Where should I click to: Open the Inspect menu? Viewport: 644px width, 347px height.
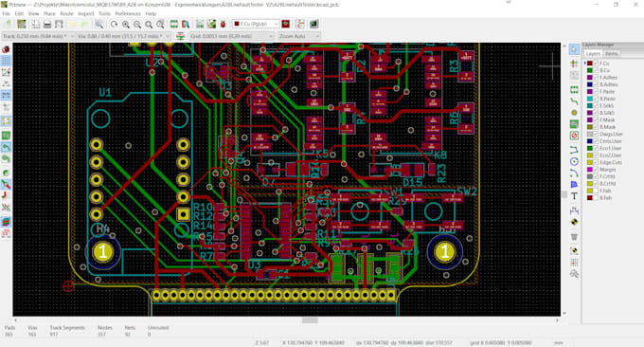86,13
